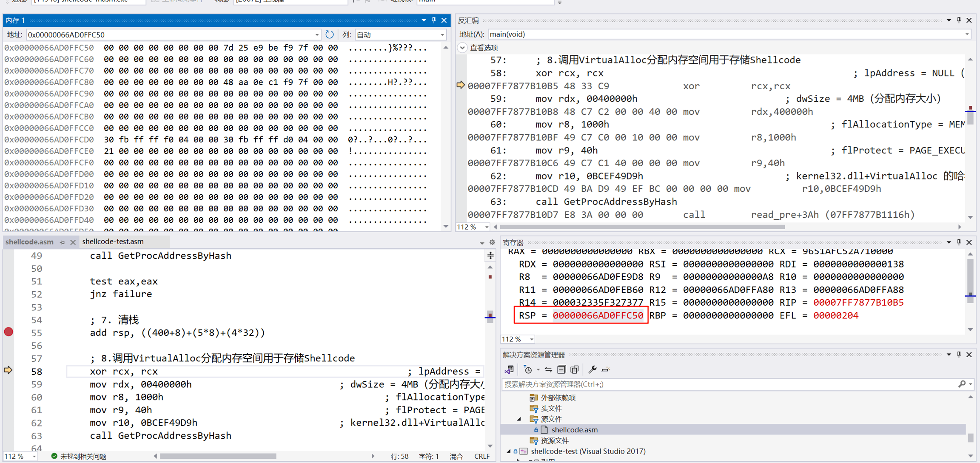Pin the Memory 1 panel
The image size is (980, 463).
(x=434, y=20)
